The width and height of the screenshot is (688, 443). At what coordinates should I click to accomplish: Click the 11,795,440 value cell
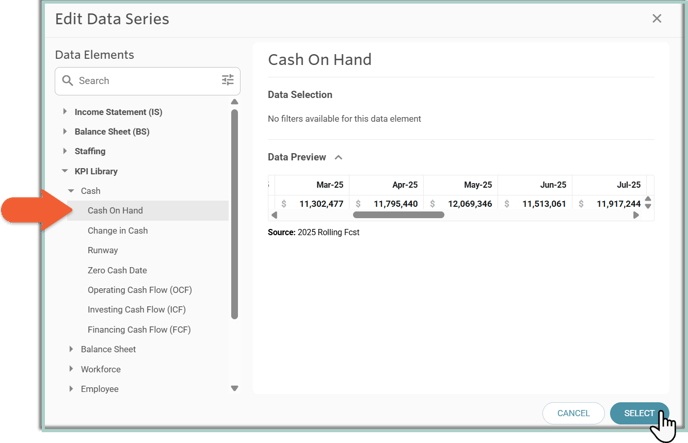387,204
